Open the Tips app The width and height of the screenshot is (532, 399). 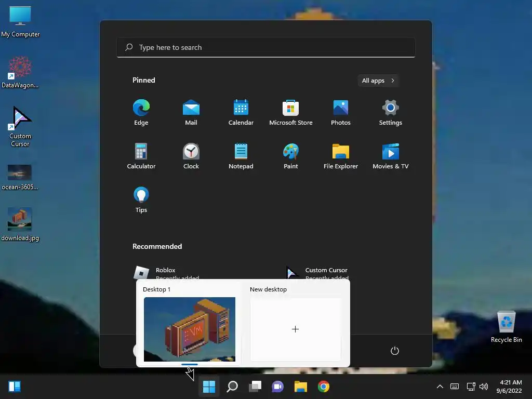tap(141, 200)
